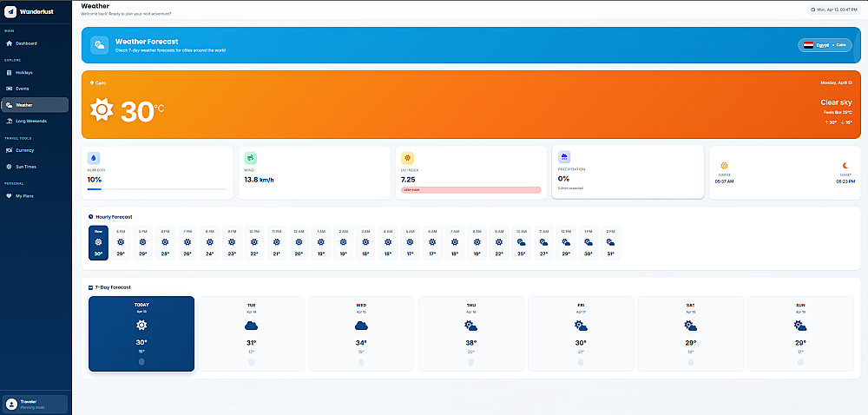Click the Hourly Forecast clock icon
This screenshot has width=868, height=415.
pos(91,217)
